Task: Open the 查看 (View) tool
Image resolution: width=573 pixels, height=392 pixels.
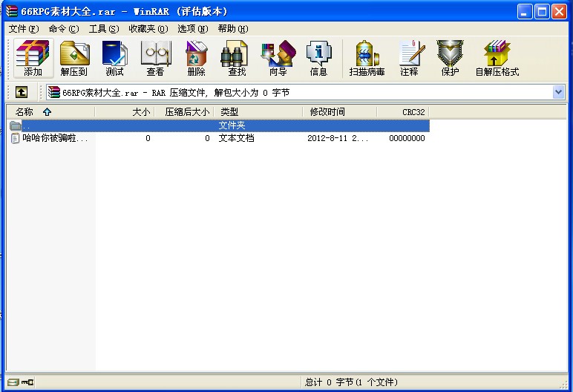Action: (155, 58)
